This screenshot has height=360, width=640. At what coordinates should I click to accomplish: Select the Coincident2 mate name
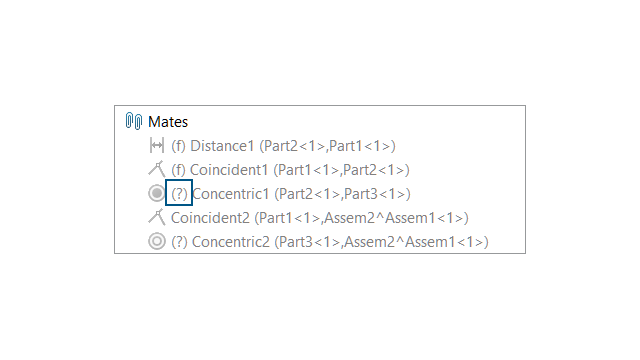coord(210,218)
